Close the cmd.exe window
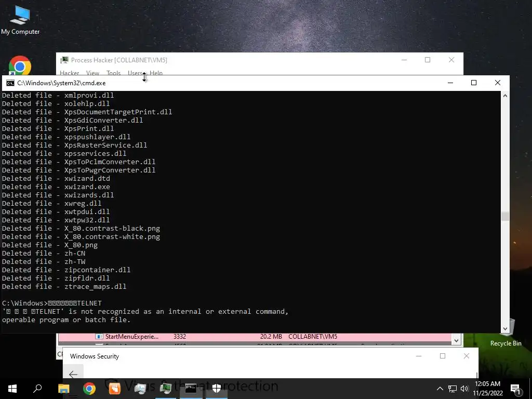 497,83
